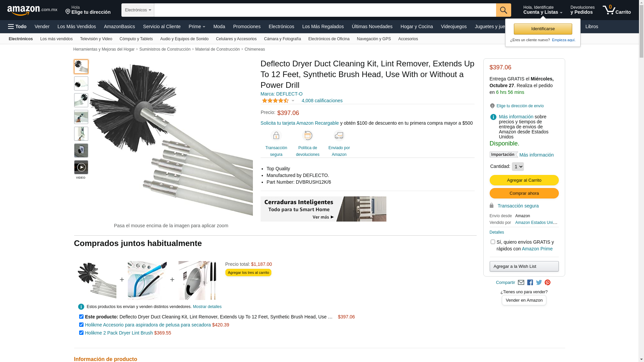Open the Hogar y Cocina menu
This screenshot has width=644, height=362.
[417, 26]
